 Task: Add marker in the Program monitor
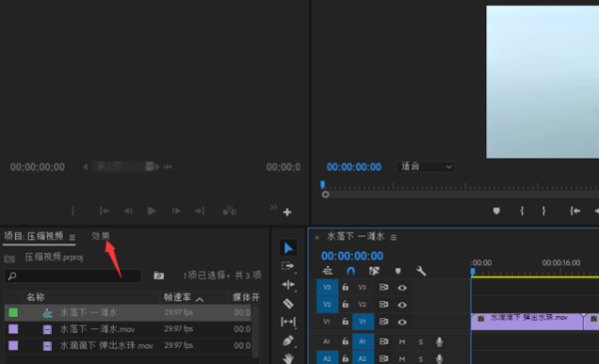[x=496, y=210]
